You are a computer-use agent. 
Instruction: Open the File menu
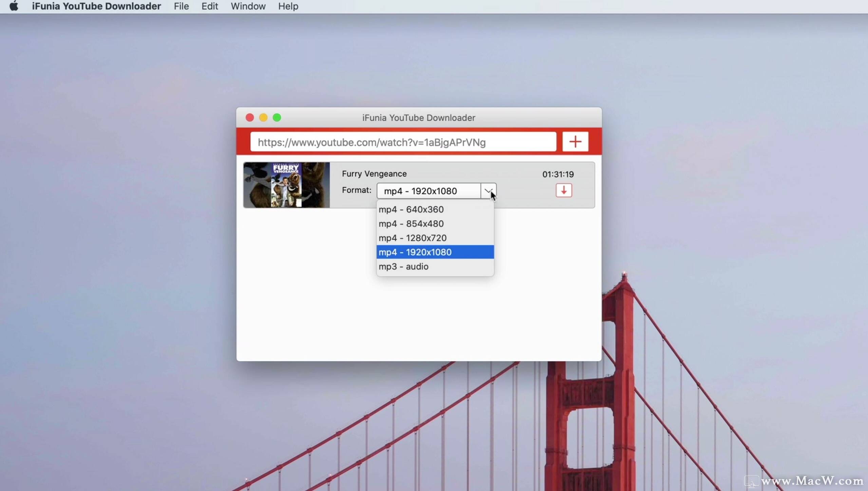coord(181,6)
